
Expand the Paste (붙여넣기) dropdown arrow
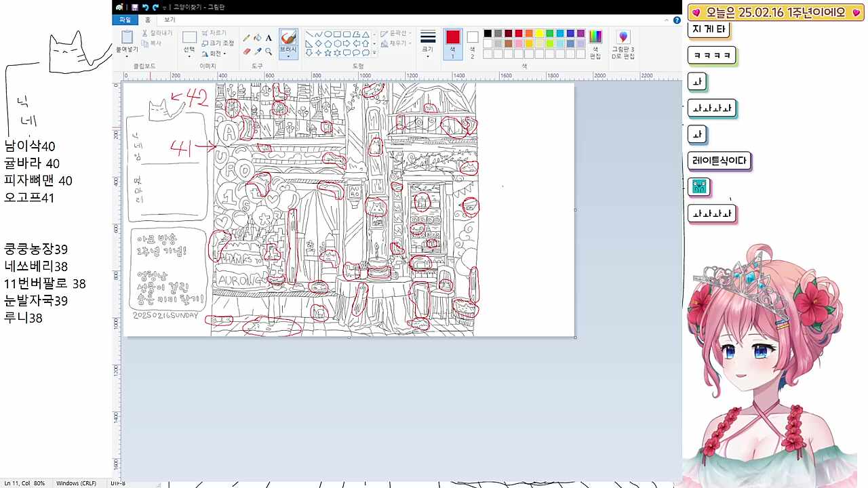127,56
